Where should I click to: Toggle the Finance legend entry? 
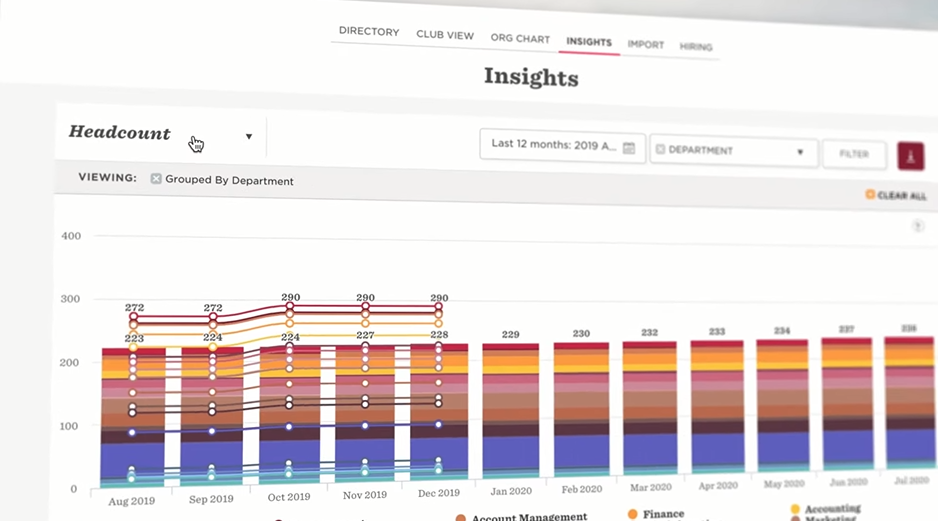tap(657, 514)
